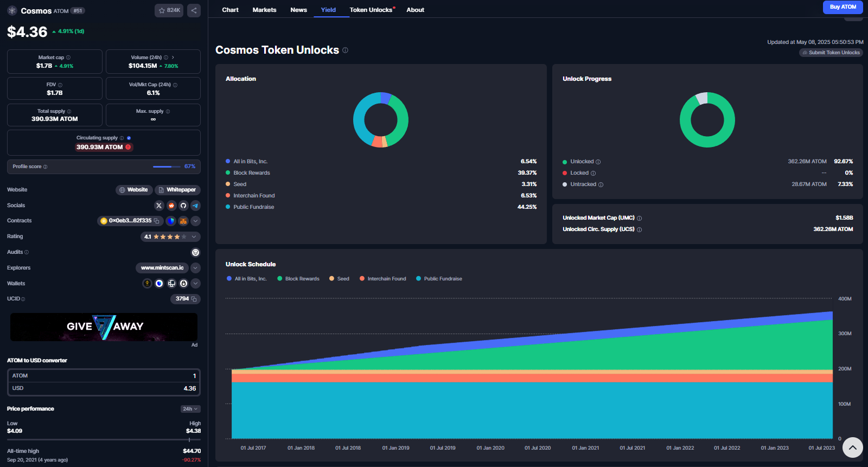868x467 pixels.
Task: Open the audit provider icon in Audits row
Action: [x=196, y=253]
